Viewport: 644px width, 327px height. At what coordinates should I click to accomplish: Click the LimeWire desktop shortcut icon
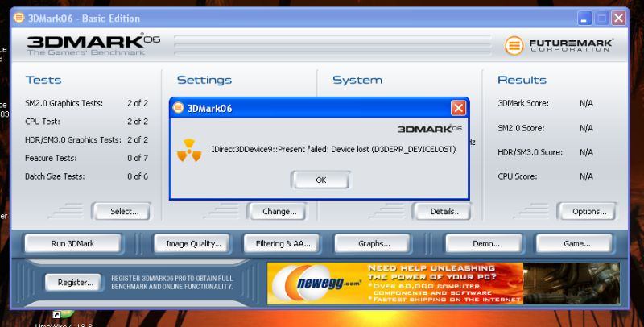tap(62, 314)
